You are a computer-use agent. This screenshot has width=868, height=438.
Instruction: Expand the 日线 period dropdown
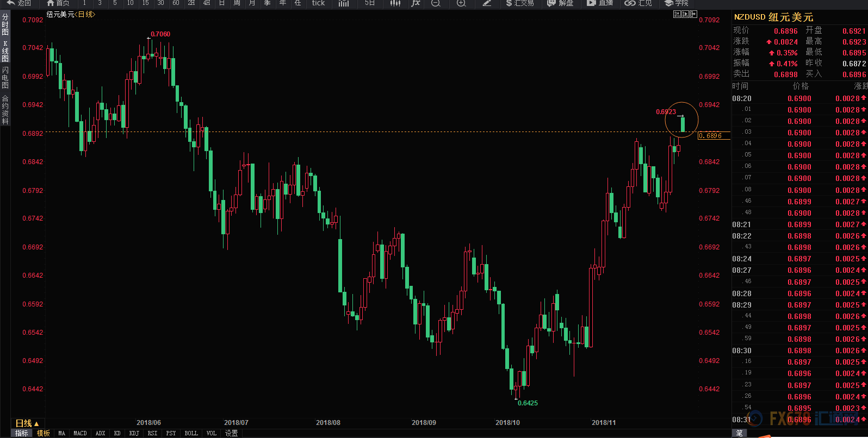27,423
